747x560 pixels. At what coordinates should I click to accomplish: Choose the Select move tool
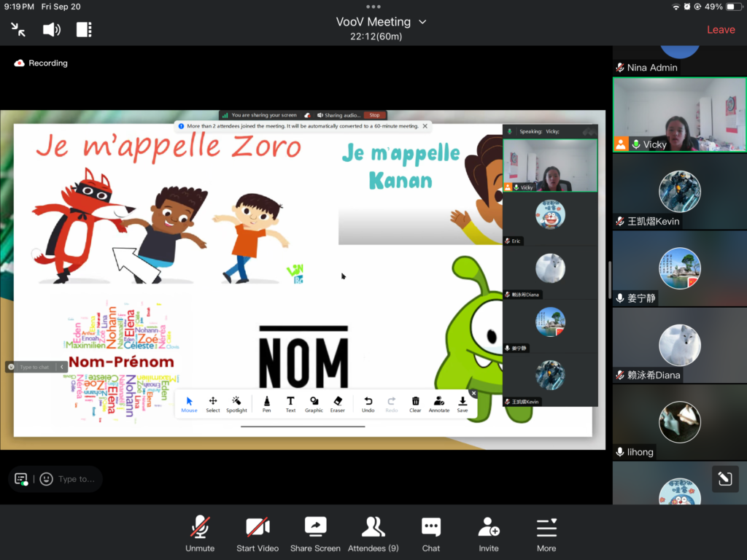point(213,404)
